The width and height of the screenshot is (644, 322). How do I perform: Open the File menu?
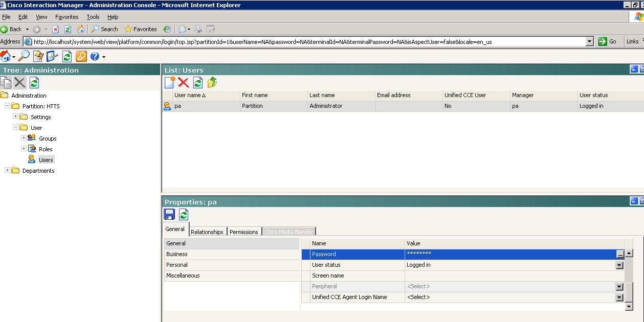(x=6, y=17)
